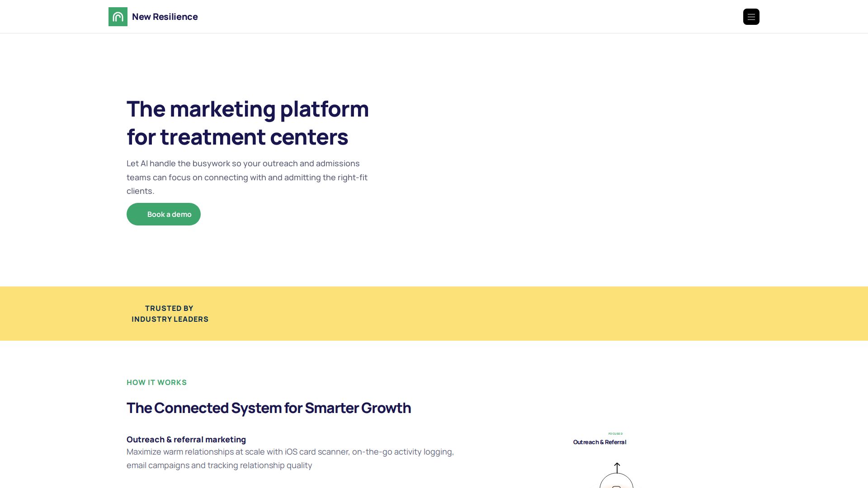
Task: Click the "TRUSTED BY INDUSTRY LEADERS" text
Action: 170,314
